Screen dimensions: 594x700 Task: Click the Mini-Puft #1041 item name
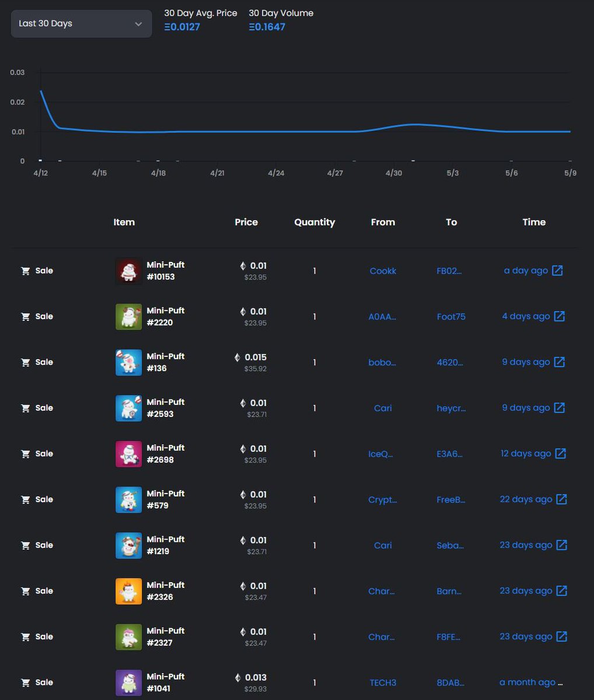coord(166,682)
